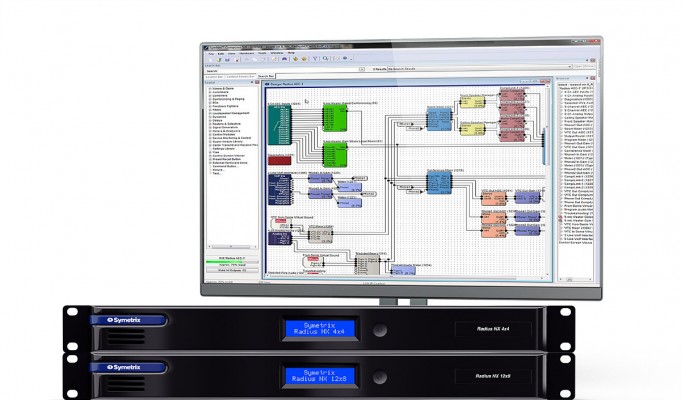Click the green DSP usage progress bar
Viewport: 681px width, 400px height.
click(232, 262)
